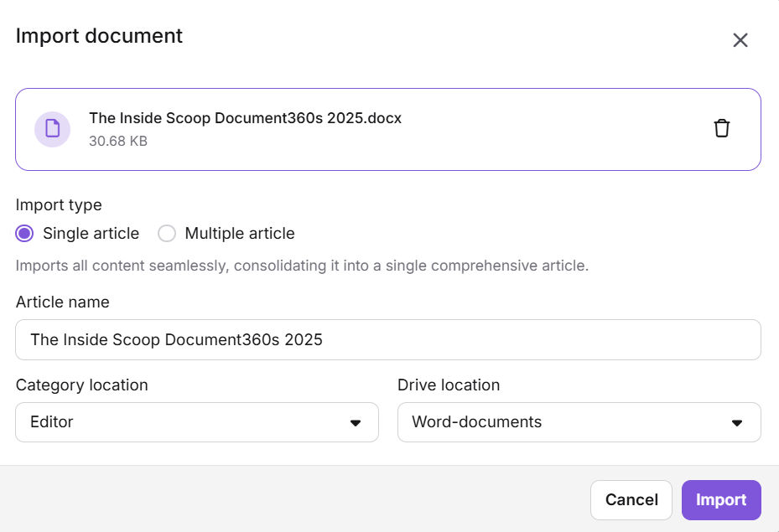Click the Article name input field
779x532 pixels.
pos(387,339)
